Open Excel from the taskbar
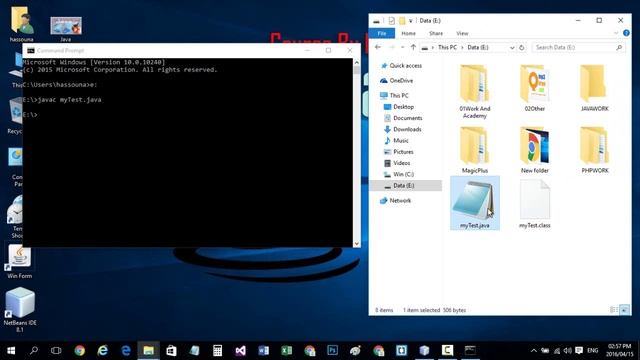The image size is (640, 360). point(287,350)
